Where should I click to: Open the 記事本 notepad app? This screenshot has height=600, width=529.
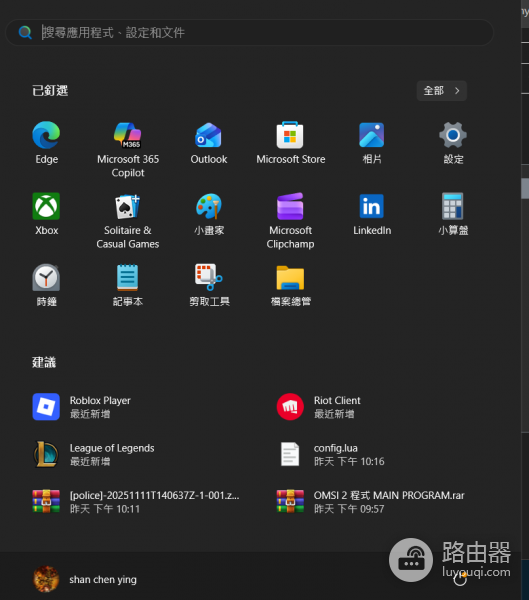coord(128,285)
